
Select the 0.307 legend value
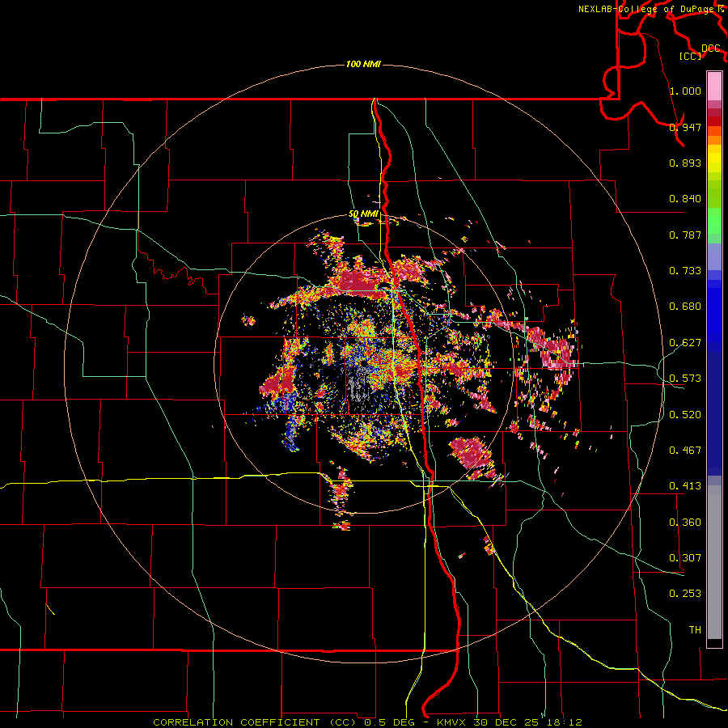click(x=685, y=558)
